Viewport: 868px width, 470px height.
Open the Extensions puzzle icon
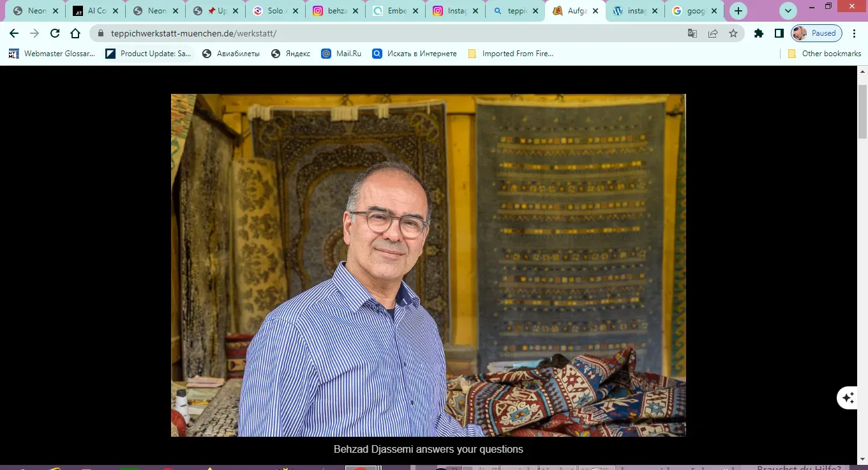pos(759,33)
